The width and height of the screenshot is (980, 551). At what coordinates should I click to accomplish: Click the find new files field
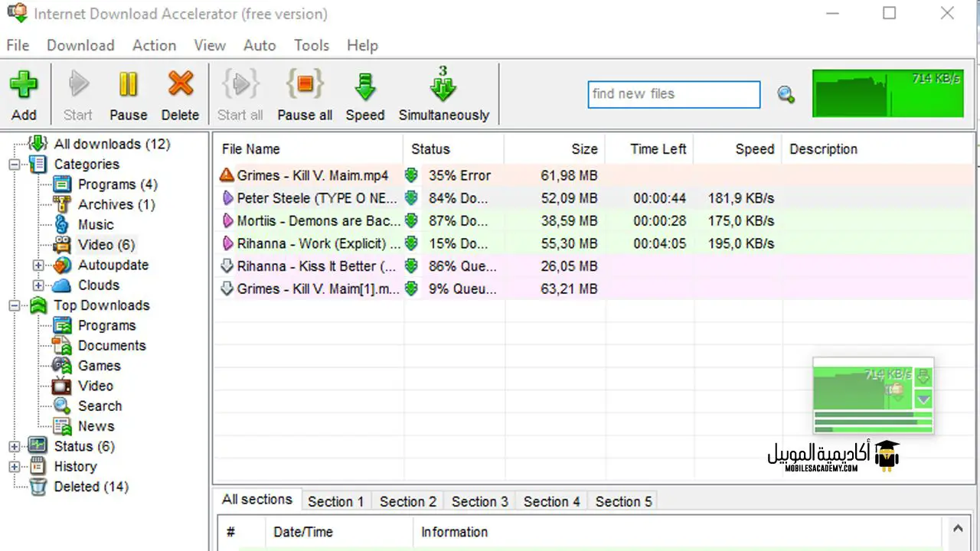(675, 94)
